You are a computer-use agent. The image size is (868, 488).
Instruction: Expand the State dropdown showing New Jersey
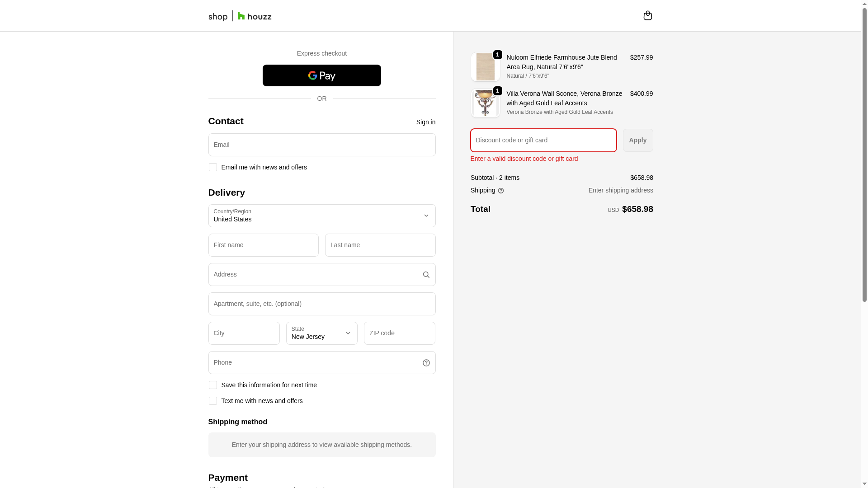pyautogui.click(x=321, y=333)
